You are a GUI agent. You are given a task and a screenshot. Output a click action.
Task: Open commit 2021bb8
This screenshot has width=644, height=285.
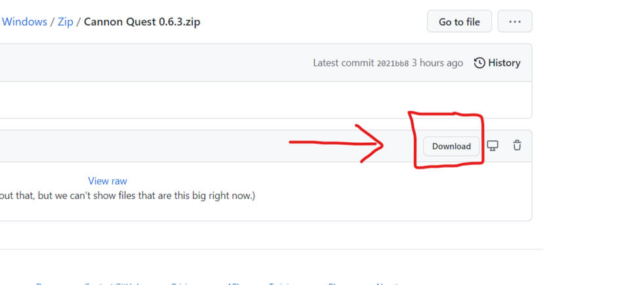pyautogui.click(x=392, y=64)
